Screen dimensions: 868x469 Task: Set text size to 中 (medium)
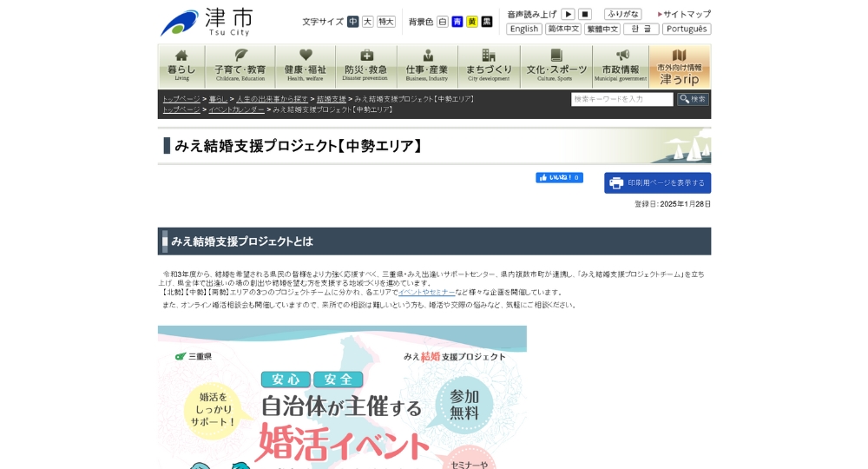(x=352, y=22)
